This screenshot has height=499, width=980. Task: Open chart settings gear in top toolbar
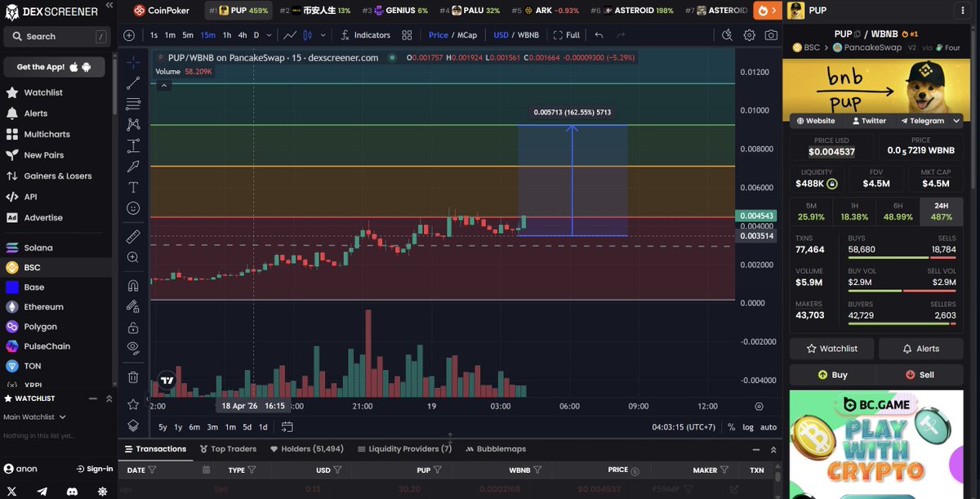pyautogui.click(x=749, y=35)
